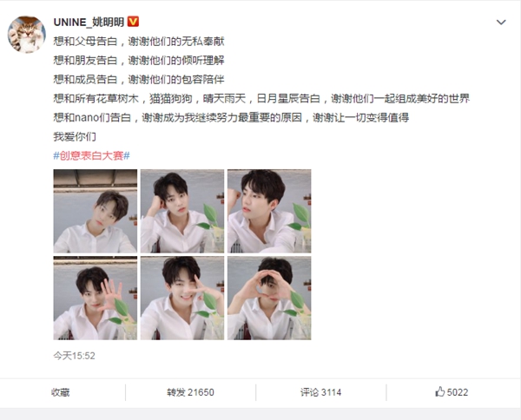Click the thumbs-up like icon
Image resolution: width=521 pixels, height=420 pixels.
click(439, 391)
